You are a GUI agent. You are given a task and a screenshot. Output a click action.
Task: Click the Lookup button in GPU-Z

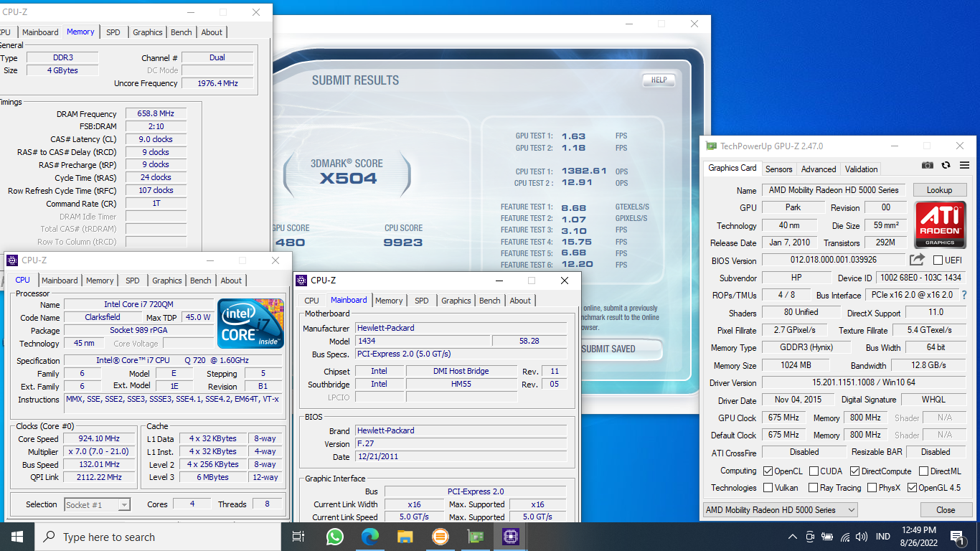click(939, 190)
